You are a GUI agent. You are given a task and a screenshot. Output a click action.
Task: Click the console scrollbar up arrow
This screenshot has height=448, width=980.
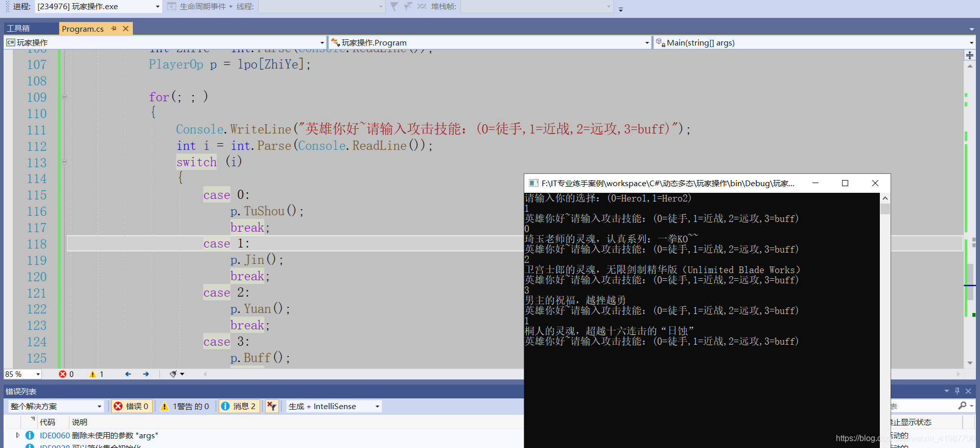(x=885, y=198)
